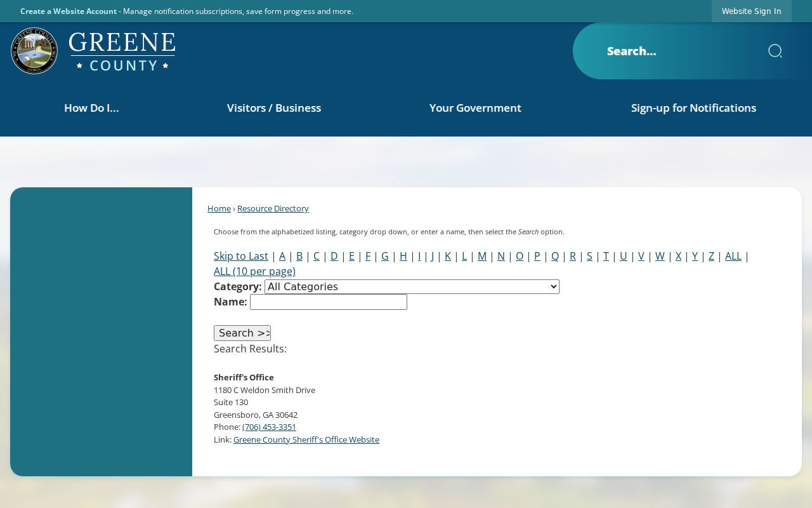Click Create a Website Account link

[69, 11]
